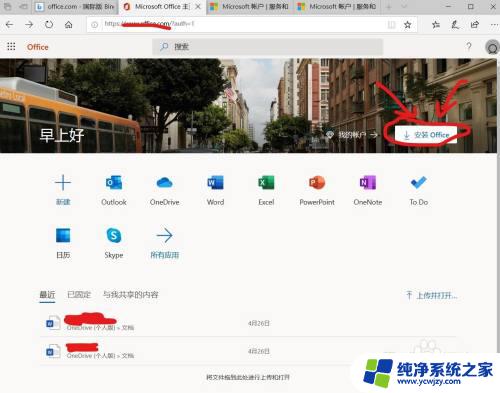Go forward with browser forward arrow
The width and height of the screenshot is (500, 393).
[29, 24]
